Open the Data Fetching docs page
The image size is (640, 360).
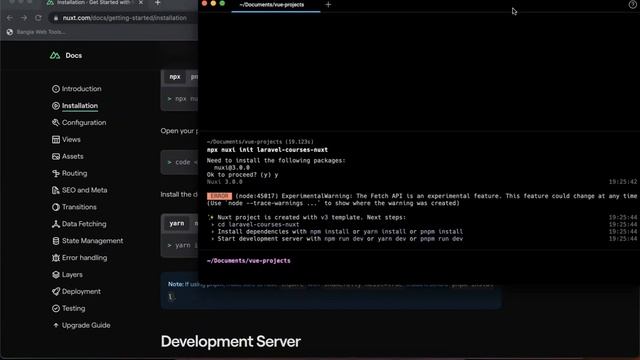pos(84,224)
